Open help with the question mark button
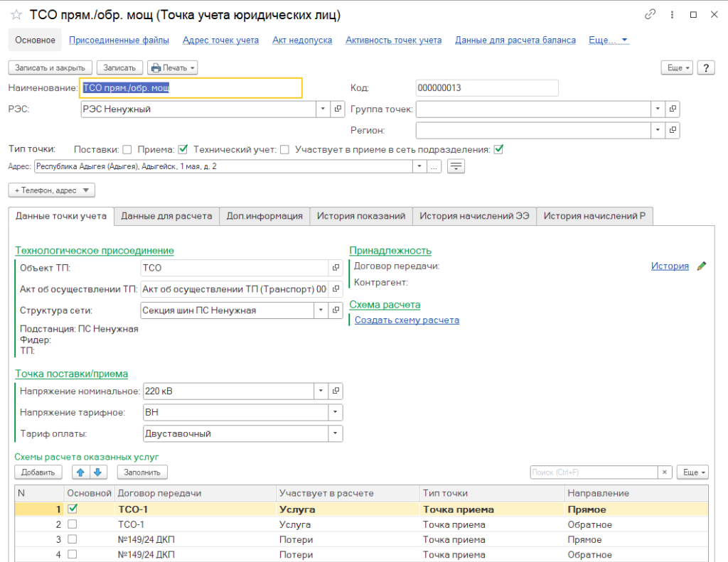728x562 pixels. pyautogui.click(x=705, y=67)
